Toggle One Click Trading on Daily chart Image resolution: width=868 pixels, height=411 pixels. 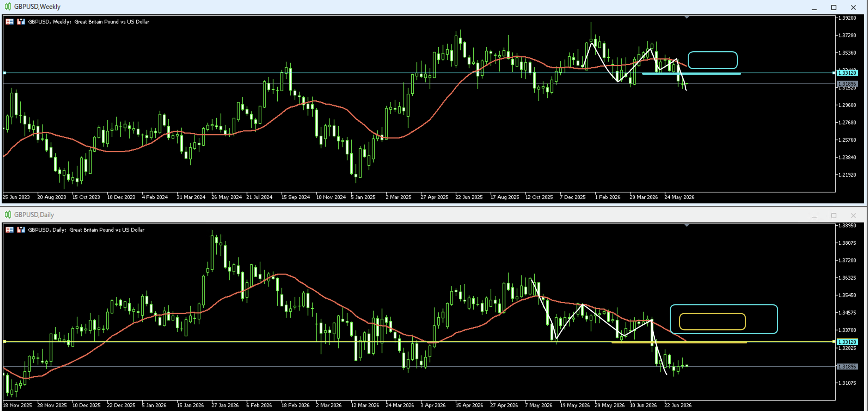(x=21, y=230)
